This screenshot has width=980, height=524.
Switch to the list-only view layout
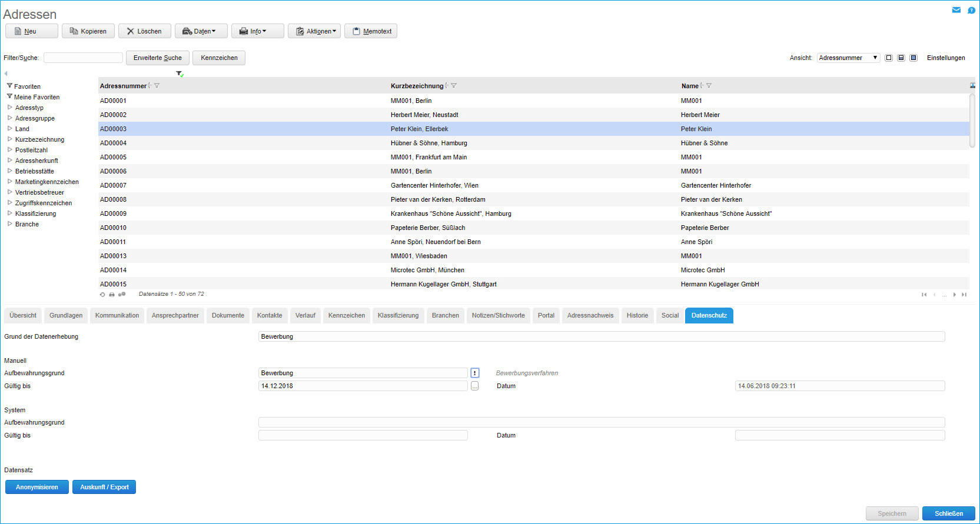(889, 58)
